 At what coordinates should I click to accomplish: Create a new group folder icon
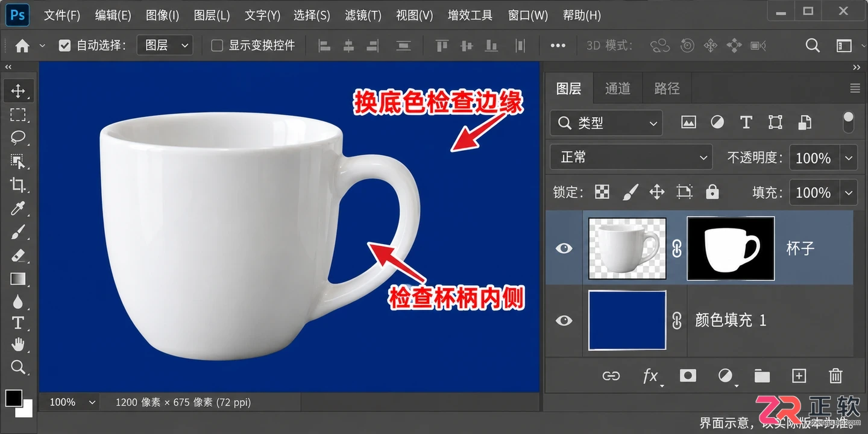click(x=762, y=376)
